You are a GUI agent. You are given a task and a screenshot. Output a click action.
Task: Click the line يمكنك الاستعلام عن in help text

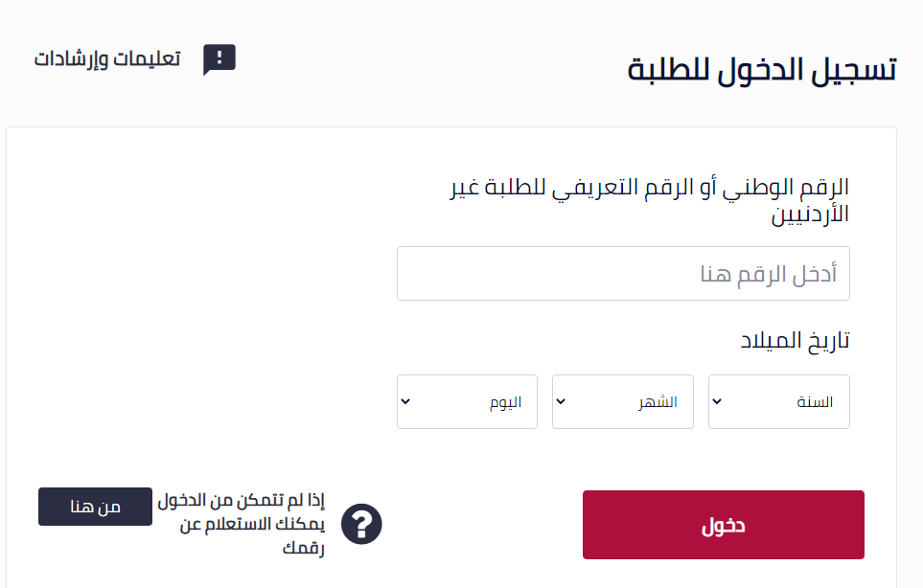point(252,524)
